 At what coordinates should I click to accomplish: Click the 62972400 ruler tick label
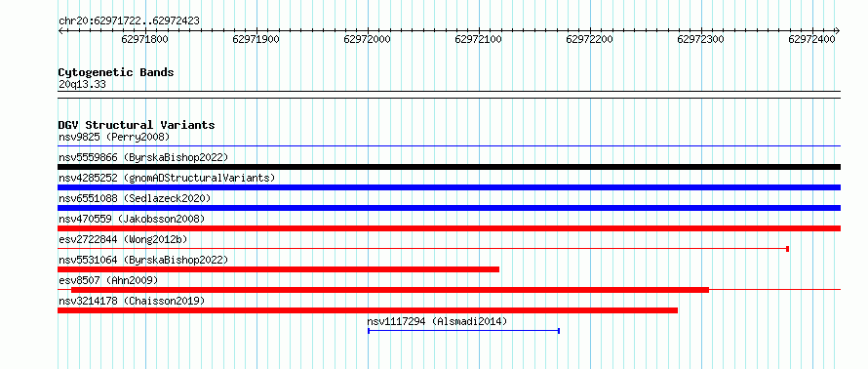812,39
